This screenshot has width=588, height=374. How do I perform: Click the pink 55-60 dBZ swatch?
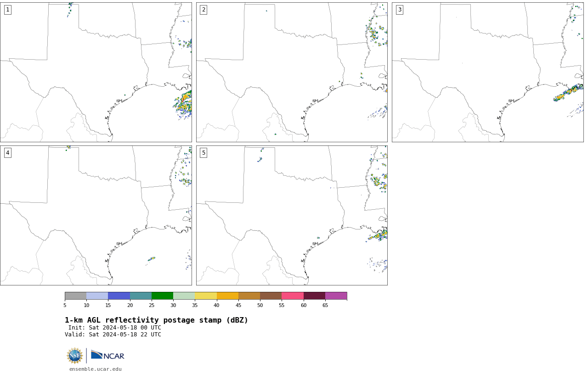(x=293, y=296)
